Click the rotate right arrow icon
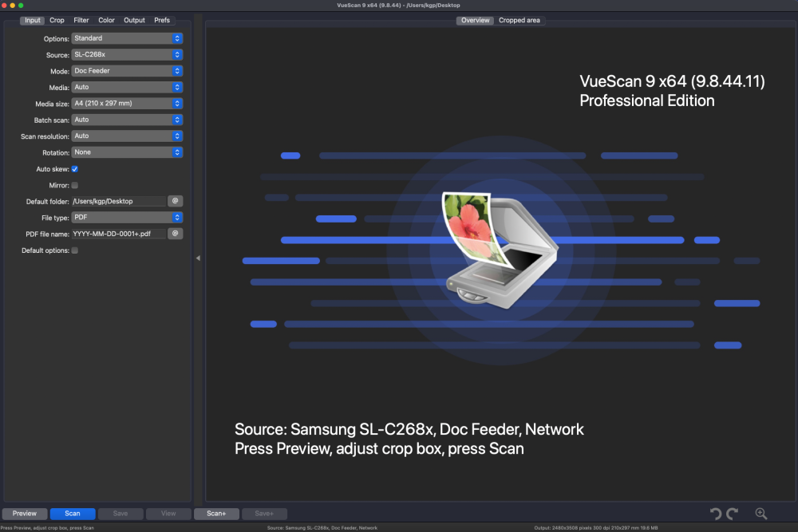Screen dimensions: 798x532 pos(733,514)
